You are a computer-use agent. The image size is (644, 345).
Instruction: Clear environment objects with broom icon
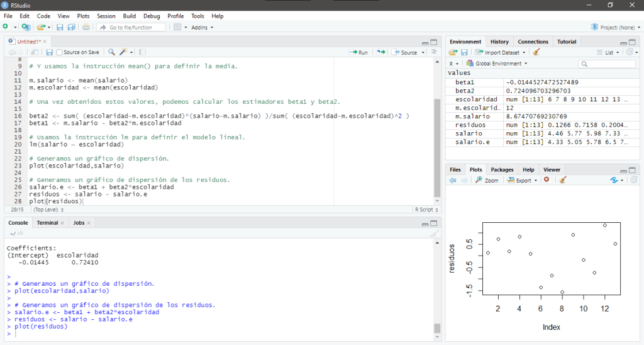536,52
